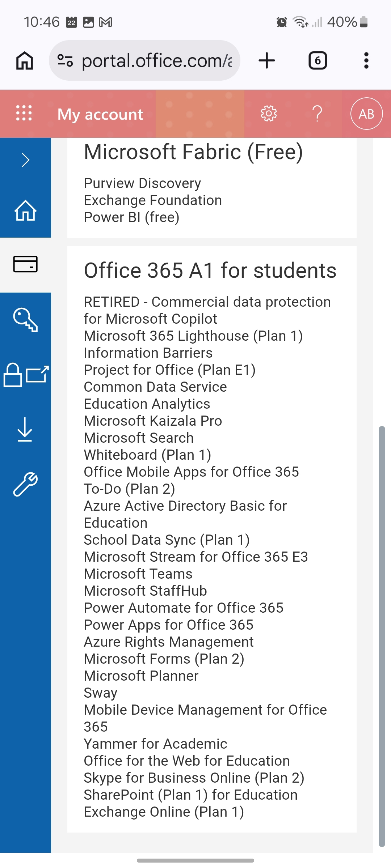Click Common Data Service entry
This screenshot has height=868, width=391.
coord(155,387)
